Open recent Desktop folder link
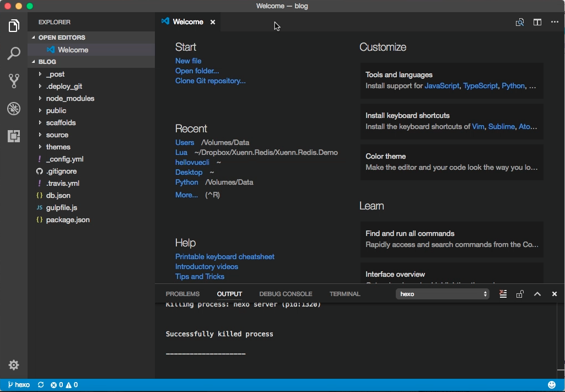Image resolution: width=565 pixels, height=392 pixels. pos(189,172)
